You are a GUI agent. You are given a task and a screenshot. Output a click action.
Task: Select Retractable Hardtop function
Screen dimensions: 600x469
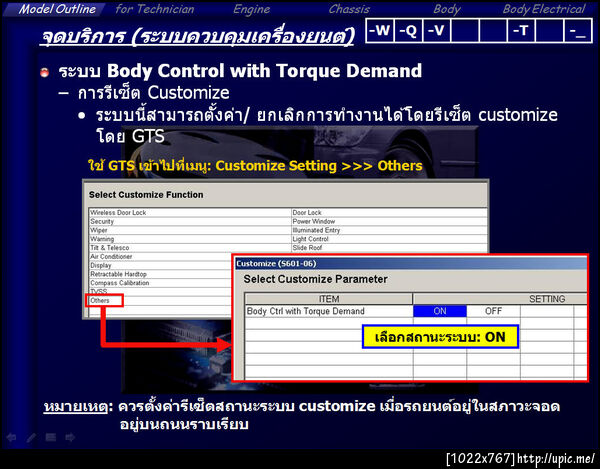(x=161, y=274)
